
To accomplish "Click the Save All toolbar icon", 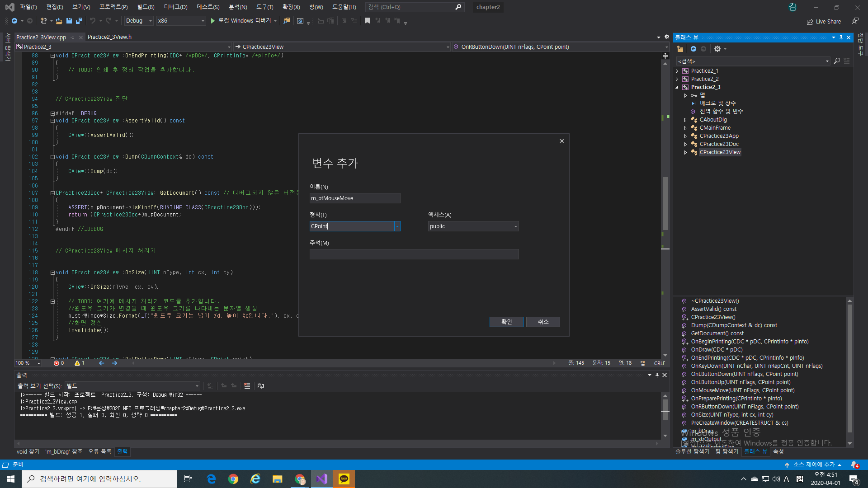I will point(79,21).
